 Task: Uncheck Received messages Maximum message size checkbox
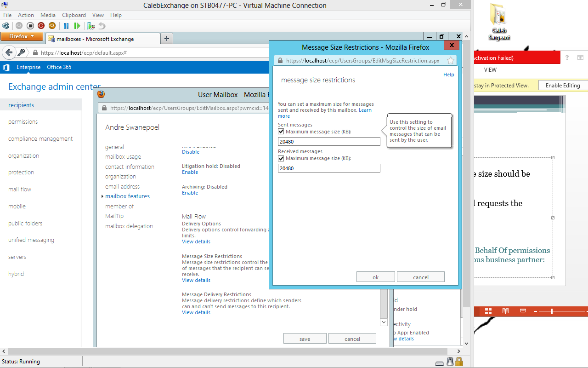(x=281, y=158)
